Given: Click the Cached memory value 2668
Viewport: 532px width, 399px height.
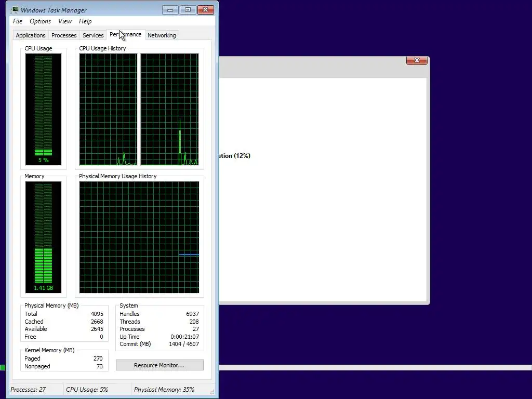Looking at the screenshot, I should (x=97, y=322).
